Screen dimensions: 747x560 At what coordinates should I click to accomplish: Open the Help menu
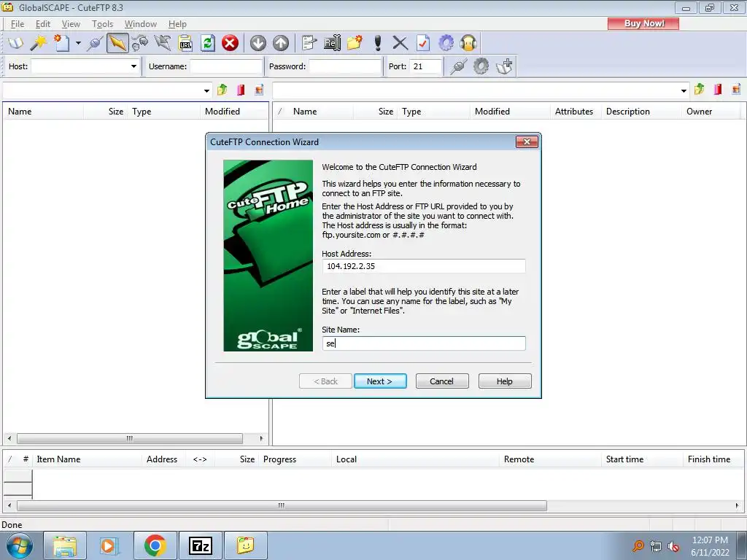click(177, 24)
